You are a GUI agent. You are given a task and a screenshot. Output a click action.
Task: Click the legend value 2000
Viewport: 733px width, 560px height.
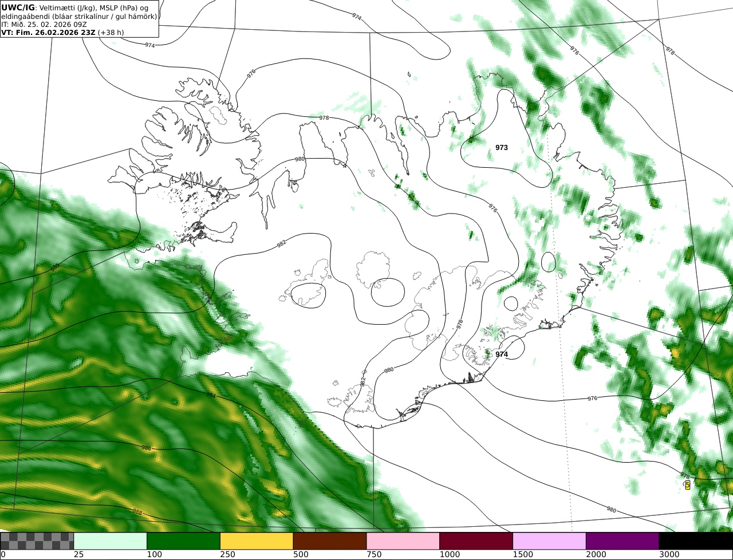click(x=595, y=555)
